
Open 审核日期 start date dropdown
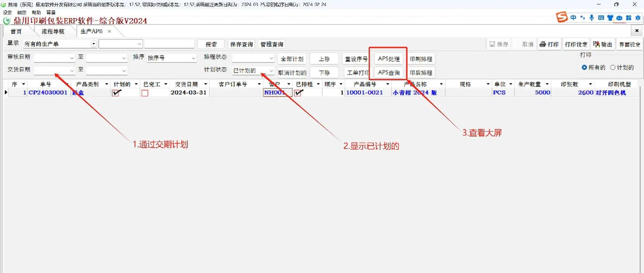tap(72, 58)
